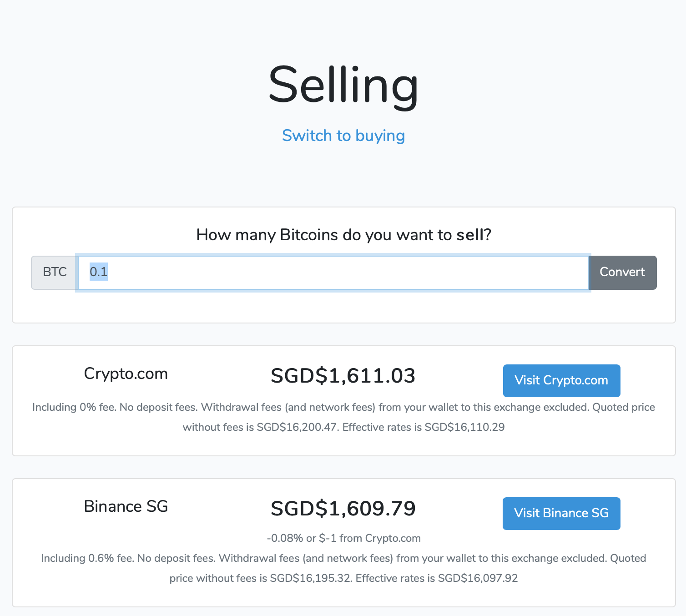Click the Selling page heading

pos(343,86)
